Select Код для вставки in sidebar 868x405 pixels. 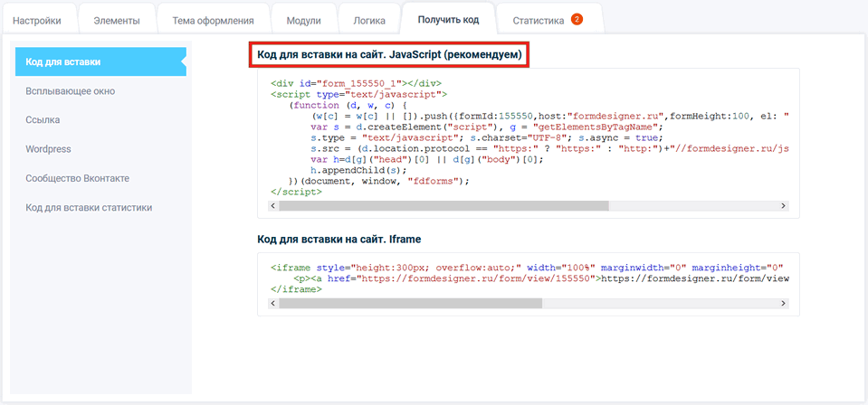tap(100, 62)
